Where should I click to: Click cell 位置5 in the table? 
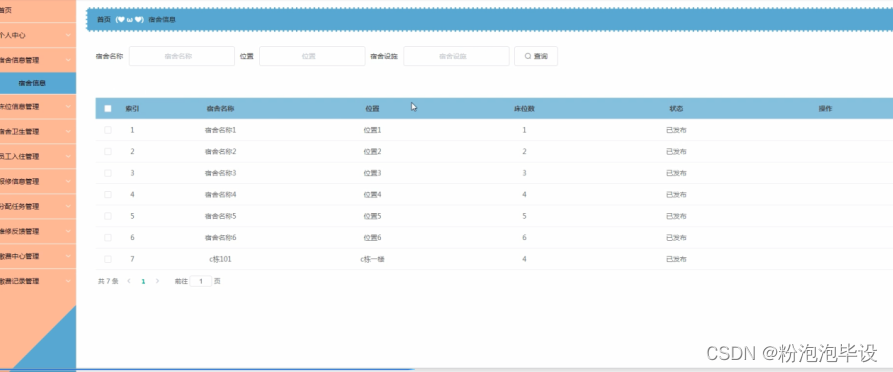click(x=372, y=216)
